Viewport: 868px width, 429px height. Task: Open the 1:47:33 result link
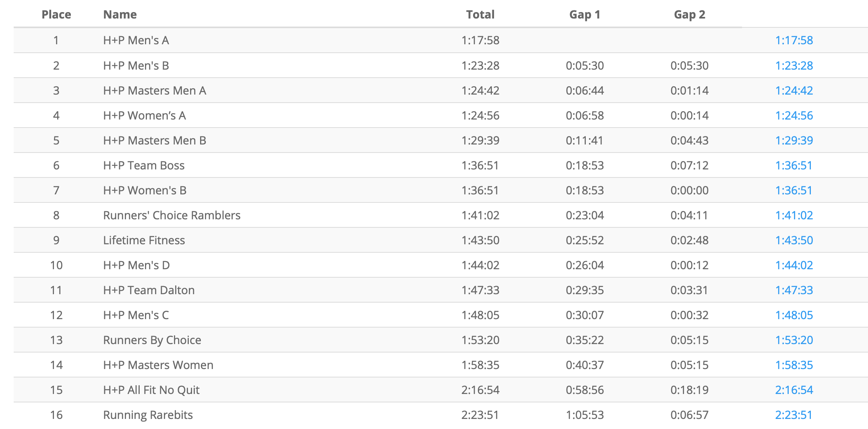pos(794,290)
